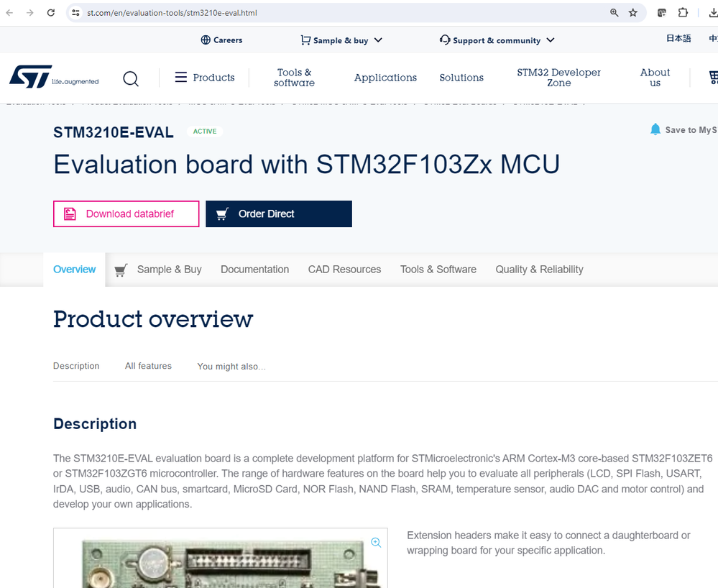The image size is (718, 588).
Task: Click the headset icon beside Support & community
Action: (x=445, y=40)
